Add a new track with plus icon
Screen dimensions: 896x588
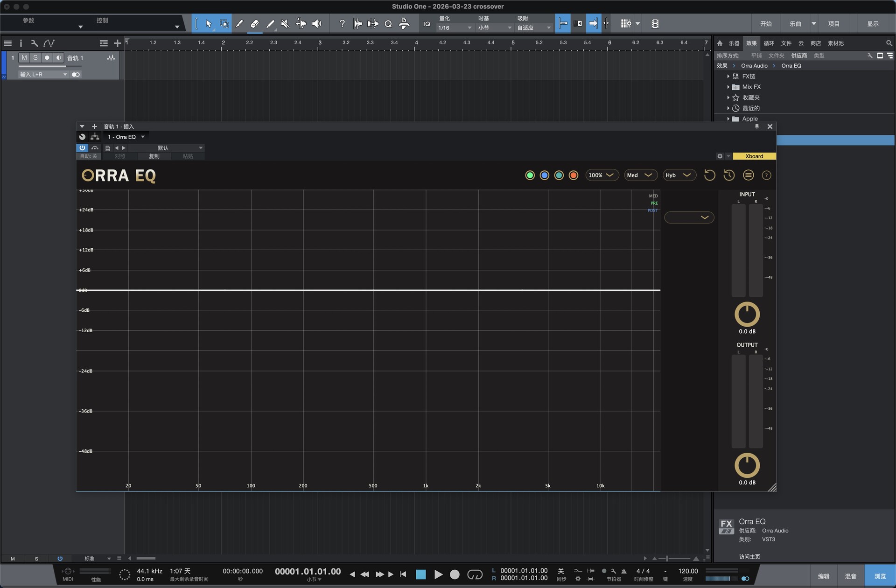coord(118,43)
